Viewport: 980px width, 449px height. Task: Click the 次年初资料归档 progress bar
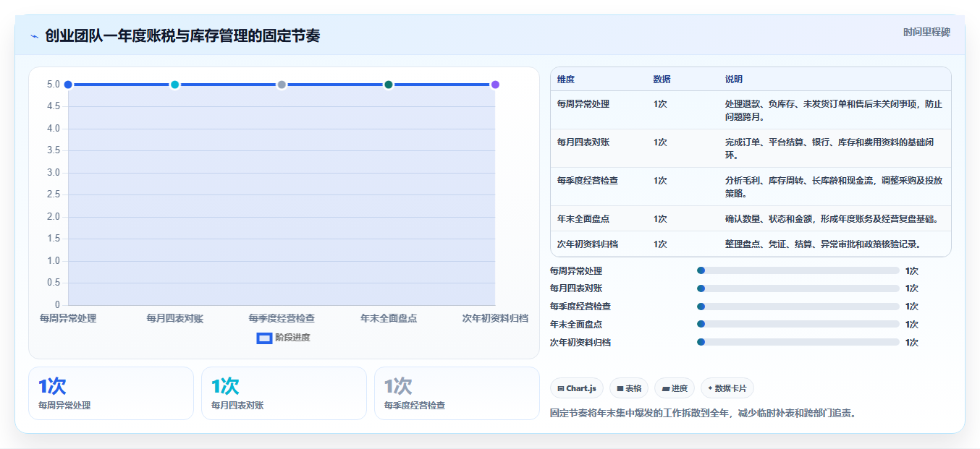[x=798, y=342]
